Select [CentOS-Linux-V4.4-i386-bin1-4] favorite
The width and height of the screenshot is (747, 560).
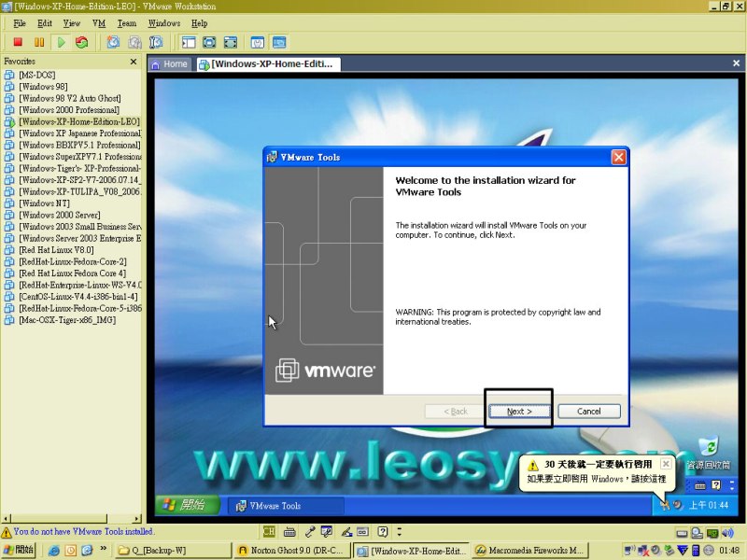coord(78,297)
